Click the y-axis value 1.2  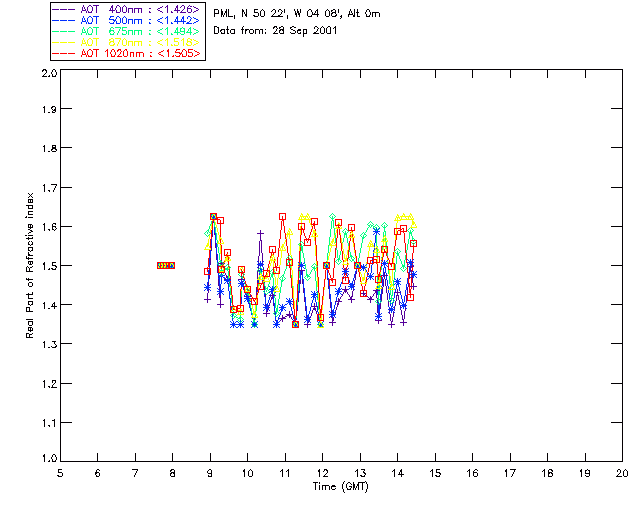click(x=49, y=384)
